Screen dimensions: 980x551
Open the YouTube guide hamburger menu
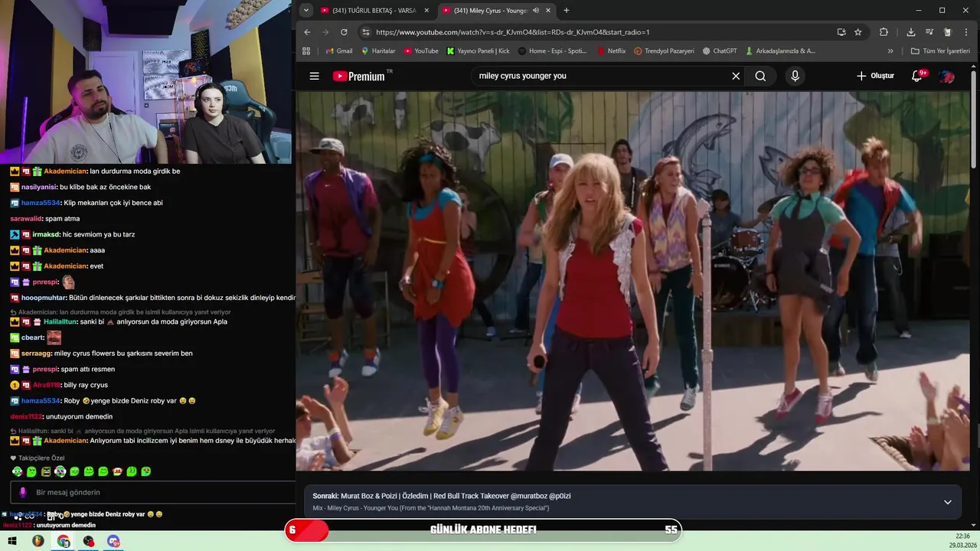pyautogui.click(x=314, y=76)
